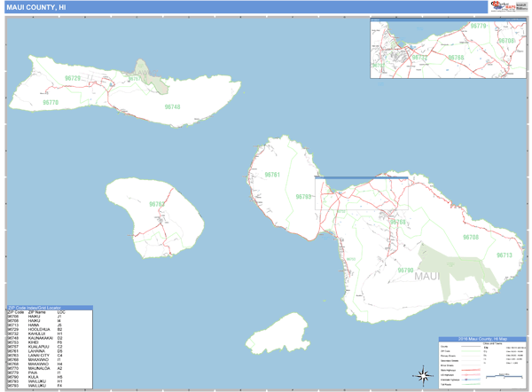Click the Interstate Highways blue line sample in legend
The width and height of the screenshot is (532, 392).
point(471,380)
